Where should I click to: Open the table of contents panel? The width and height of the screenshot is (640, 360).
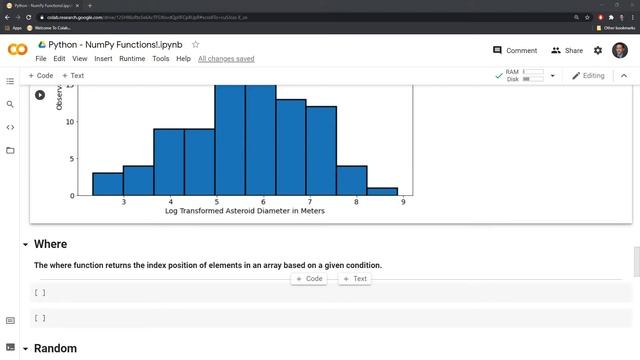(10, 81)
